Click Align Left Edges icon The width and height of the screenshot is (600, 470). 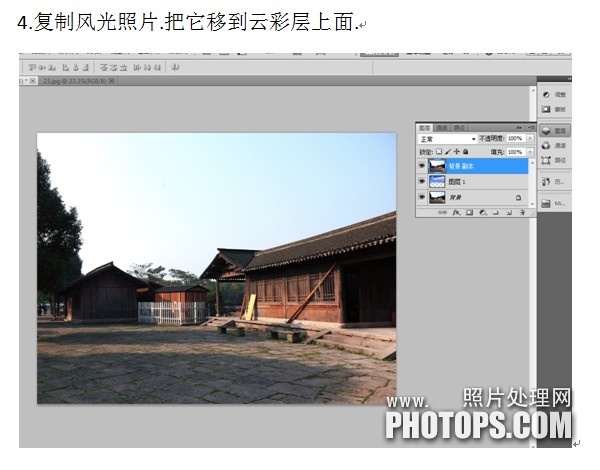click(66, 68)
